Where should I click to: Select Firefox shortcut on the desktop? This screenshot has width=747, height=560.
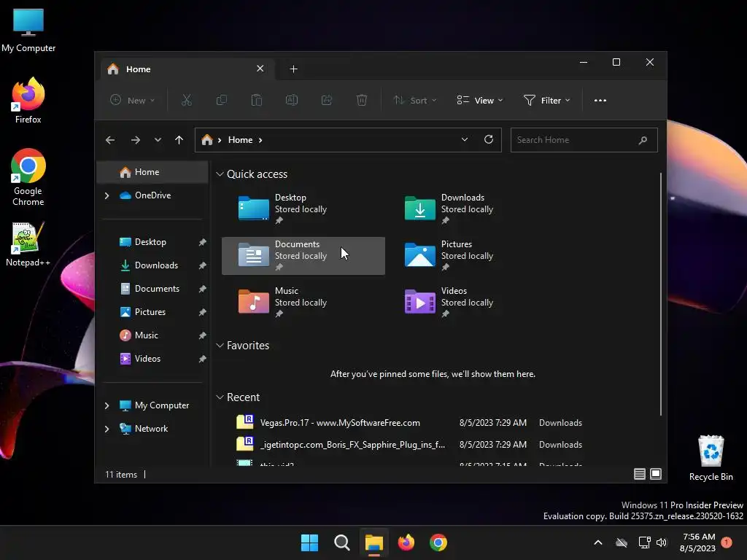(x=28, y=101)
